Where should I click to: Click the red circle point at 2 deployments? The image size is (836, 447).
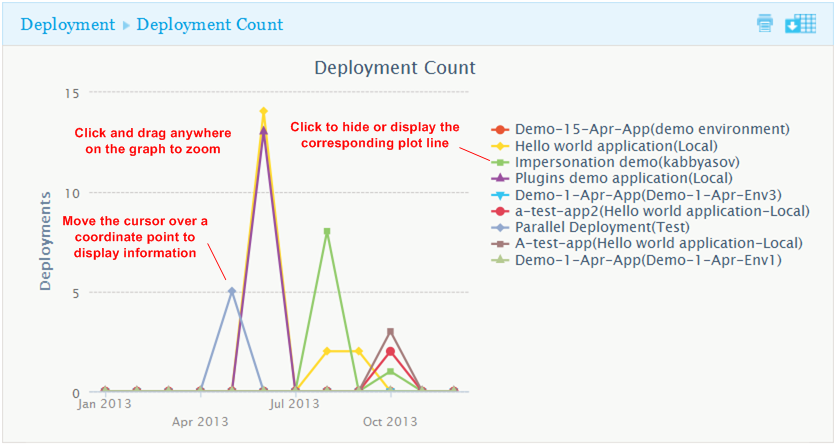[390, 352]
